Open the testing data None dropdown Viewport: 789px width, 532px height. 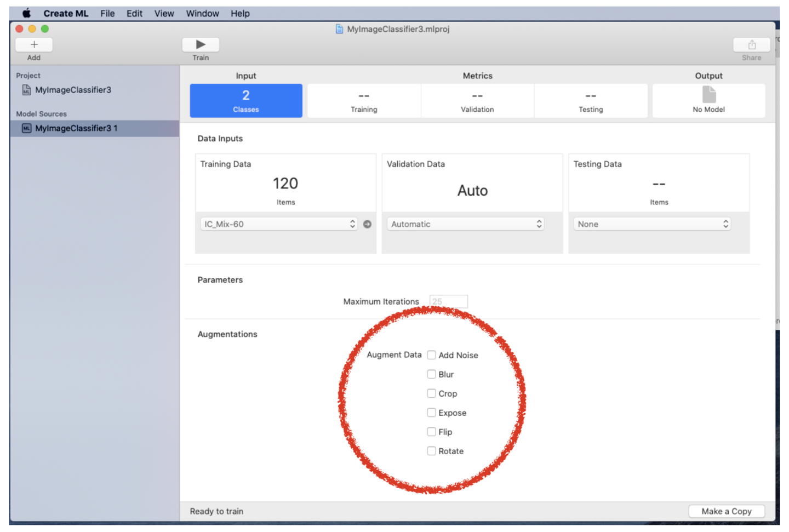pos(653,224)
